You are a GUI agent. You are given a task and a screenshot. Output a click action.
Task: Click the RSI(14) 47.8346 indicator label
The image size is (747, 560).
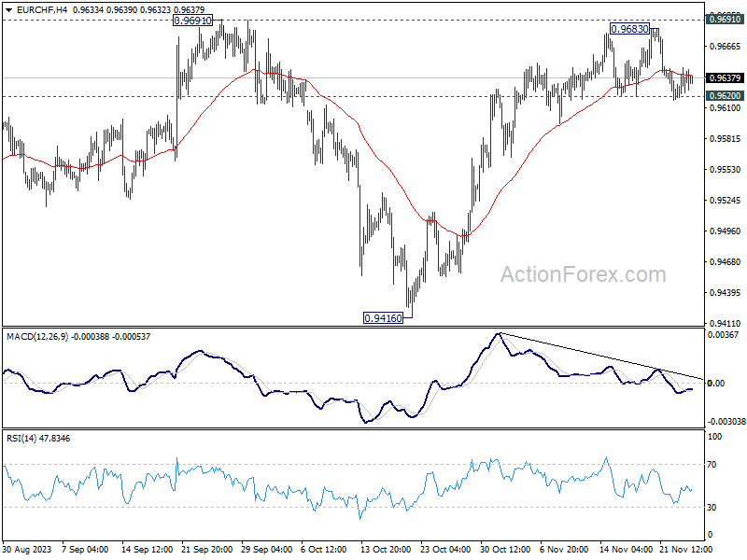[x=38, y=438]
